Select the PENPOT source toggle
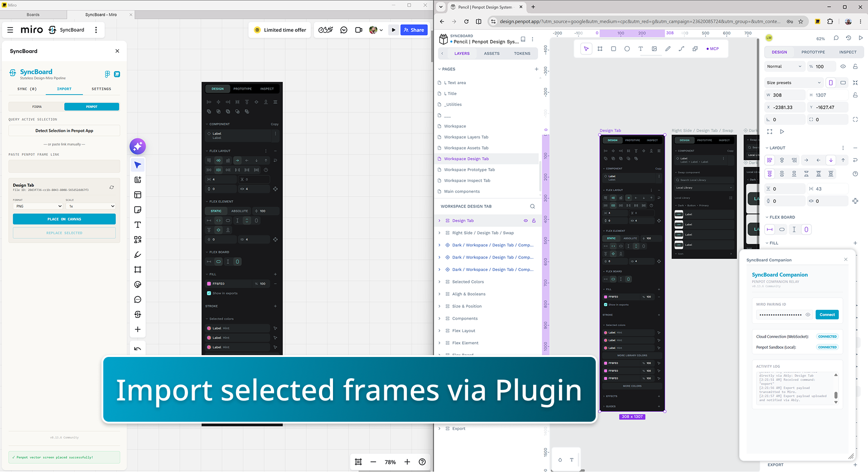 tap(92, 107)
